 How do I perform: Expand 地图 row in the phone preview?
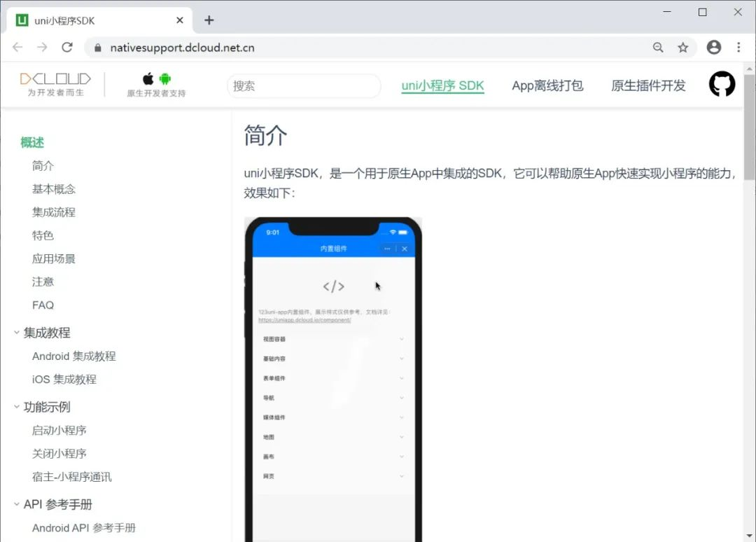tap(333, 437)
